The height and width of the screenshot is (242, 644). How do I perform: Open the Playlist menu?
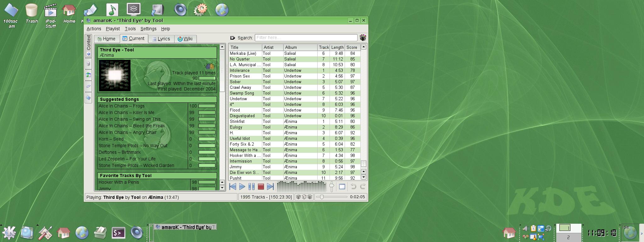[x=113, y=29]
